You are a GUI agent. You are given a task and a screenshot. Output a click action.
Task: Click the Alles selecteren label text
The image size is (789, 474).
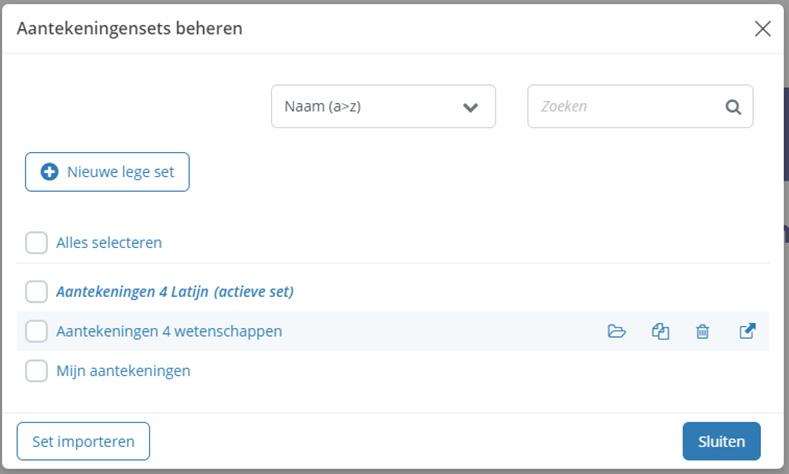tap(109, 242)
